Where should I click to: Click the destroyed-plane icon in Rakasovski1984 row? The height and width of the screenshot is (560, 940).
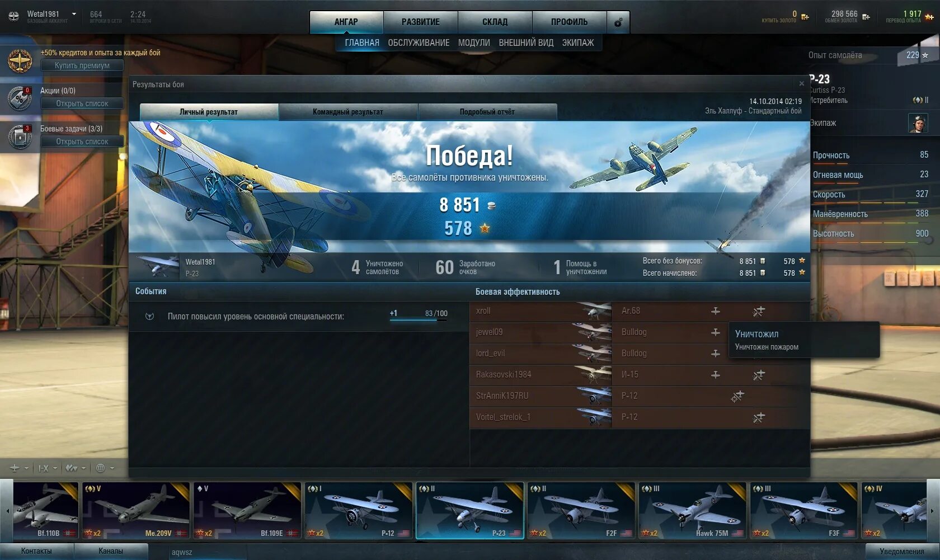pos(716,375)
